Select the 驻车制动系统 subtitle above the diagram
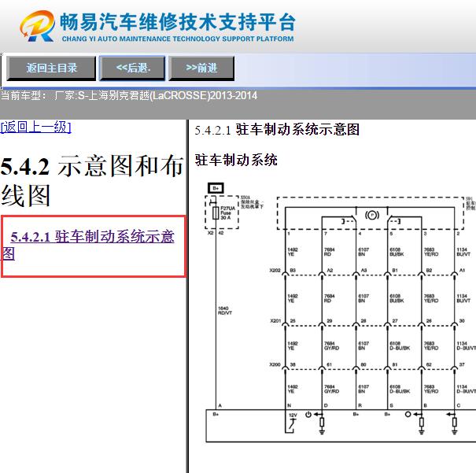Screen dimensions: 476x473 coord(236,160)
